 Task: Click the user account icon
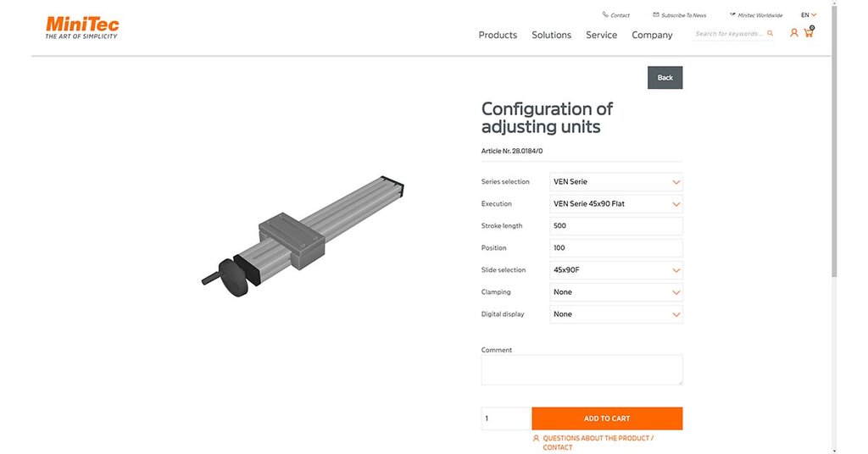pyautogui.click(x=793, y=33)
